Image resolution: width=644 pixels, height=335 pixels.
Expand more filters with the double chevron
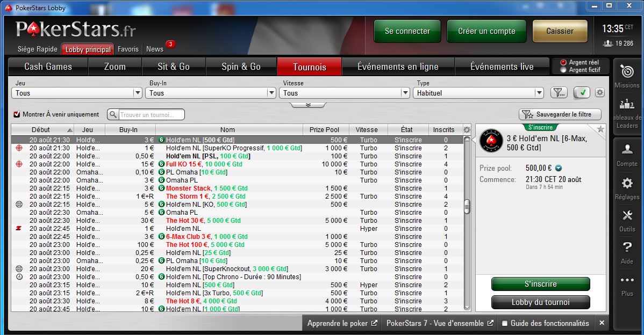pyautogui.click(x=308, y=105)
